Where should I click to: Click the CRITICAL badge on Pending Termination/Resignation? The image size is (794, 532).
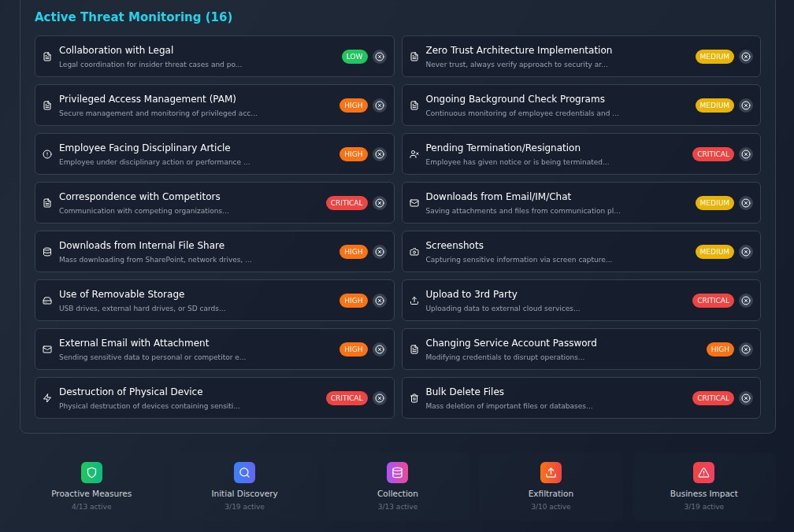[x=713, y=154]
